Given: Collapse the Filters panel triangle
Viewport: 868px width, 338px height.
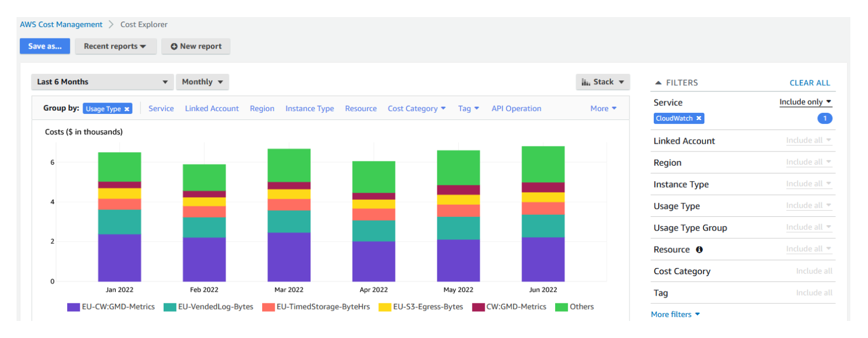Looking at the screenshot, I should pyautogui.click(x=658, y=83).
